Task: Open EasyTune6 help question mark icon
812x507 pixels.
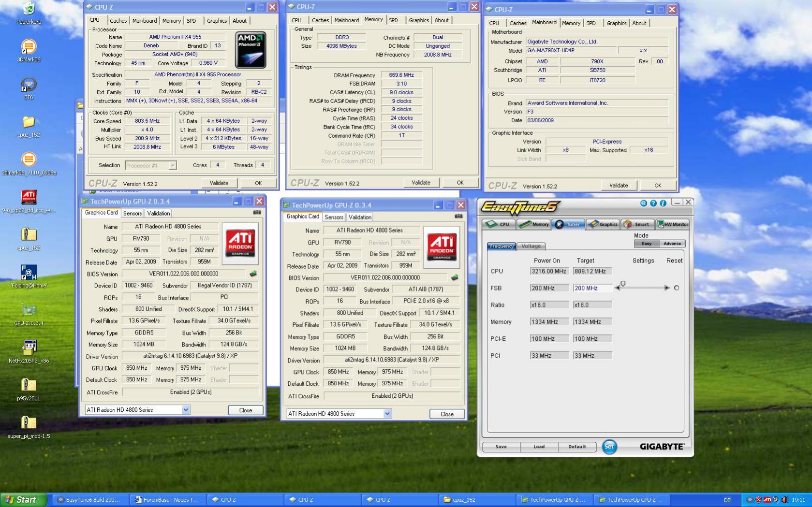Action: (653, 203)
